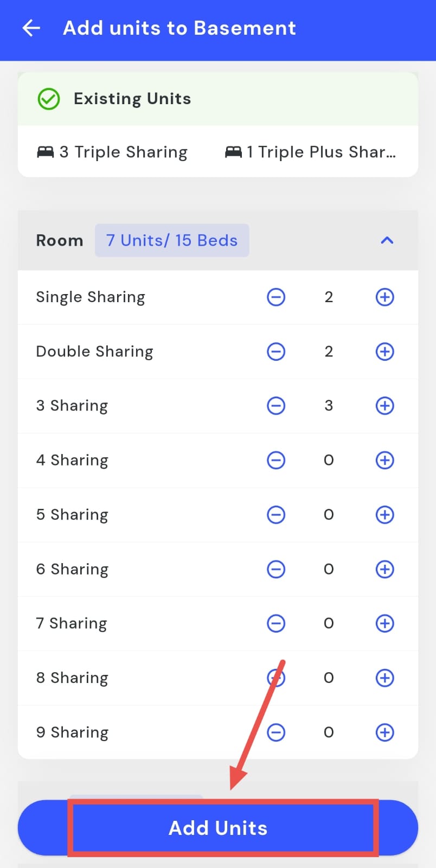Tap plus icon for 4 Sharing
This screenshot has width=436, height=868.
384,461
